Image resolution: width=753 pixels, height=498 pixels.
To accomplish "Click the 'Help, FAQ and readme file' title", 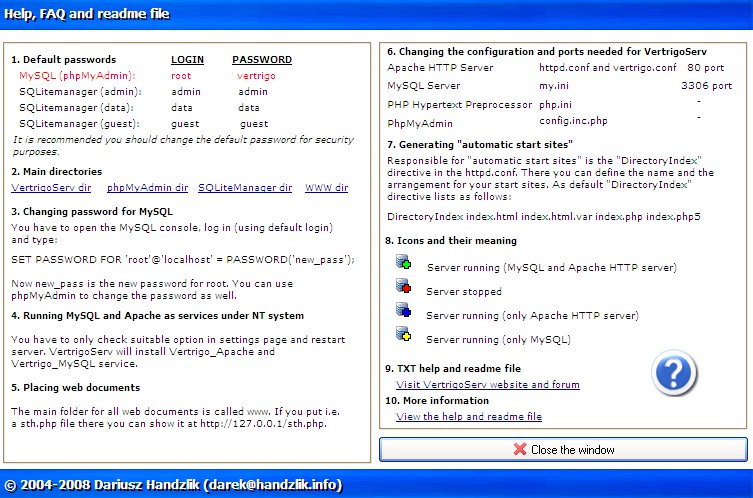I will [86, 14].
